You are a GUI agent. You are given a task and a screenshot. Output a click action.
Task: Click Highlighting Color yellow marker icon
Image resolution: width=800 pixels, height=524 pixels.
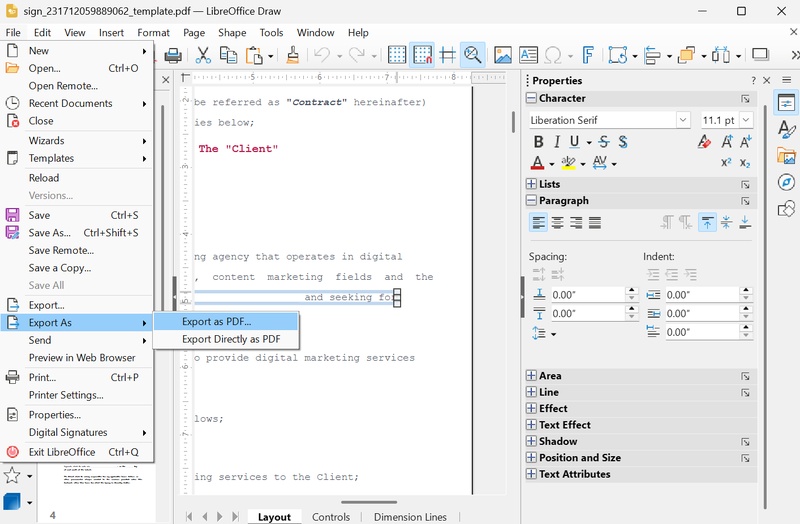pyautogui.click(x=568, y=163)
